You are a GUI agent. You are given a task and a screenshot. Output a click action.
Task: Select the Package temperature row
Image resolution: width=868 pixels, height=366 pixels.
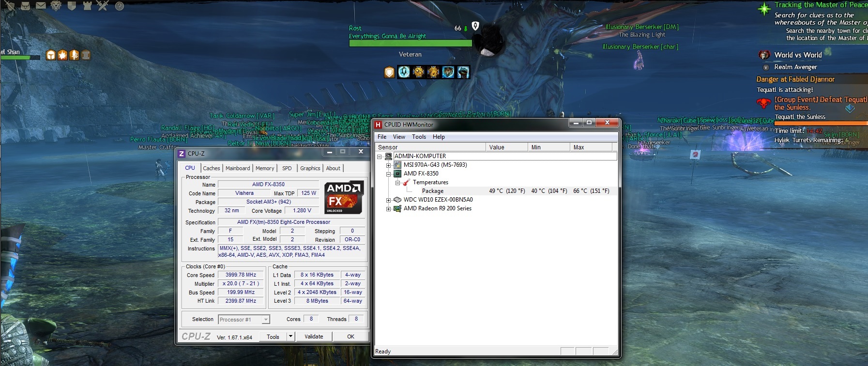(x=432, y=191)
